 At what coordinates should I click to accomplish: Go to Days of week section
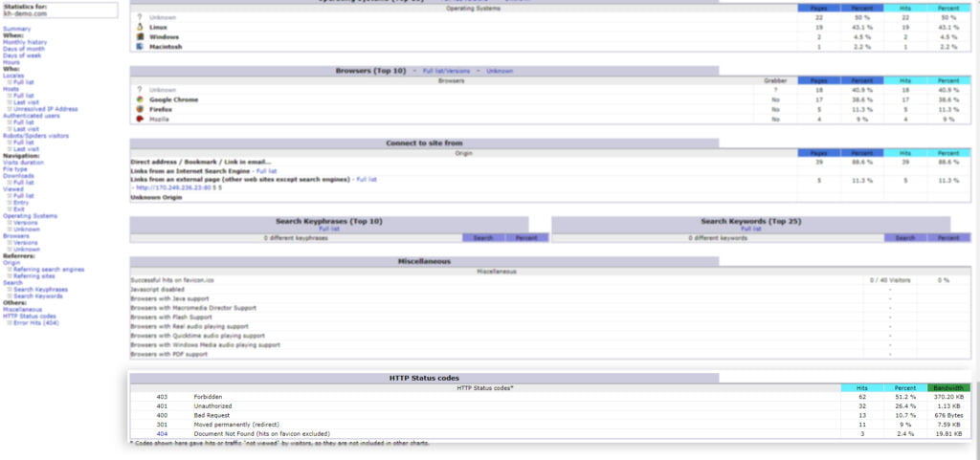(23, 55)
